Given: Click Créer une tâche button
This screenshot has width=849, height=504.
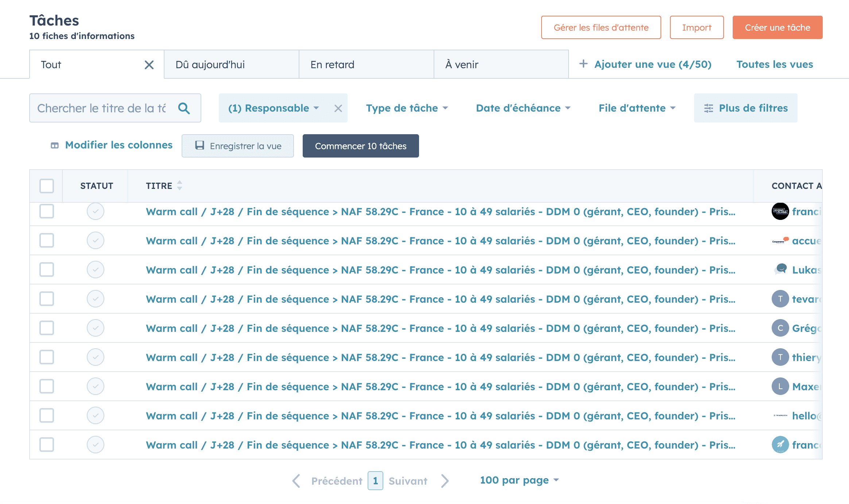Looking at the screenshot, I should tap(778, 27).
